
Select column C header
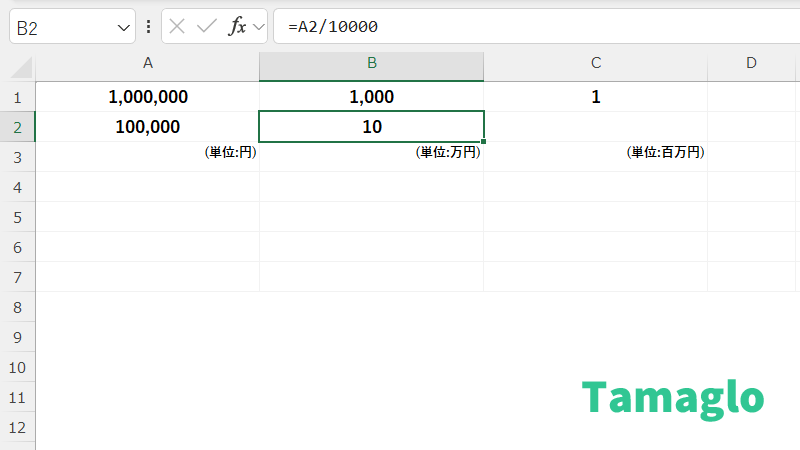595,63
